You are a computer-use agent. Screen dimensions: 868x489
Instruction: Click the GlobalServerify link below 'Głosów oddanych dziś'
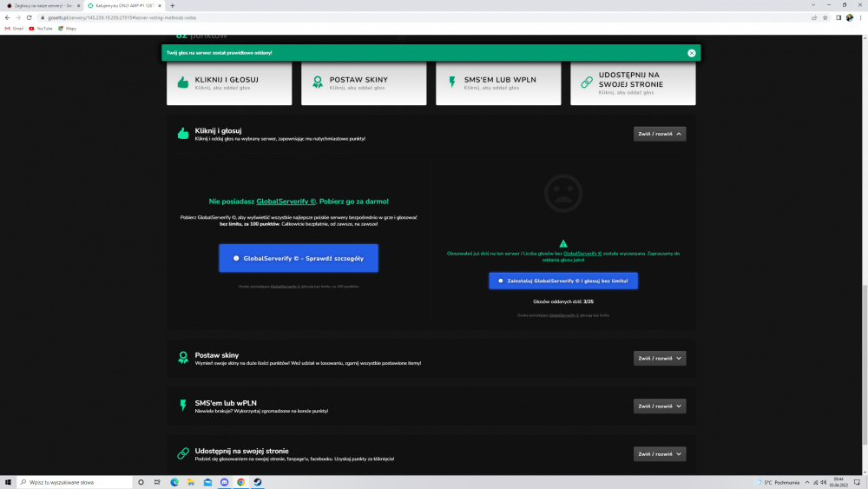point(563,315)
